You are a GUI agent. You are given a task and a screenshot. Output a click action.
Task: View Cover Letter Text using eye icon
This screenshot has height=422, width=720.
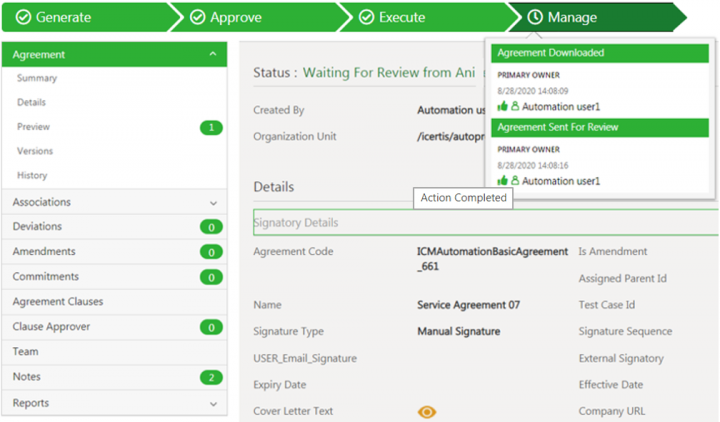[427, 411]
